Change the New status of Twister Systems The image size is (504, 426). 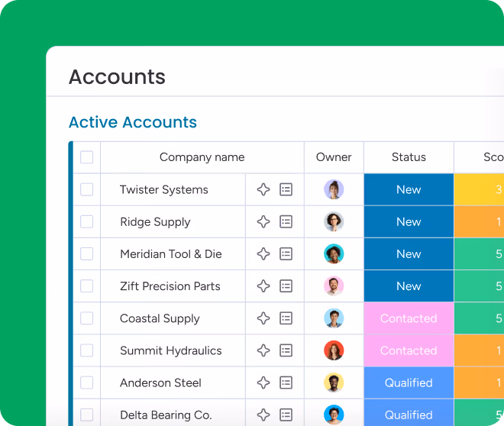tap(409, 189)
